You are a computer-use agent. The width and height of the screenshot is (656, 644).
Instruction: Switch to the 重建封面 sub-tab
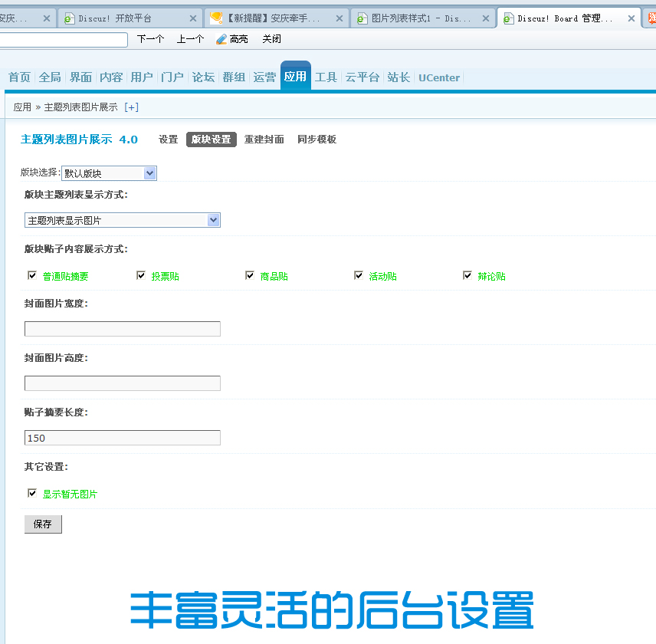click(264, 140)
